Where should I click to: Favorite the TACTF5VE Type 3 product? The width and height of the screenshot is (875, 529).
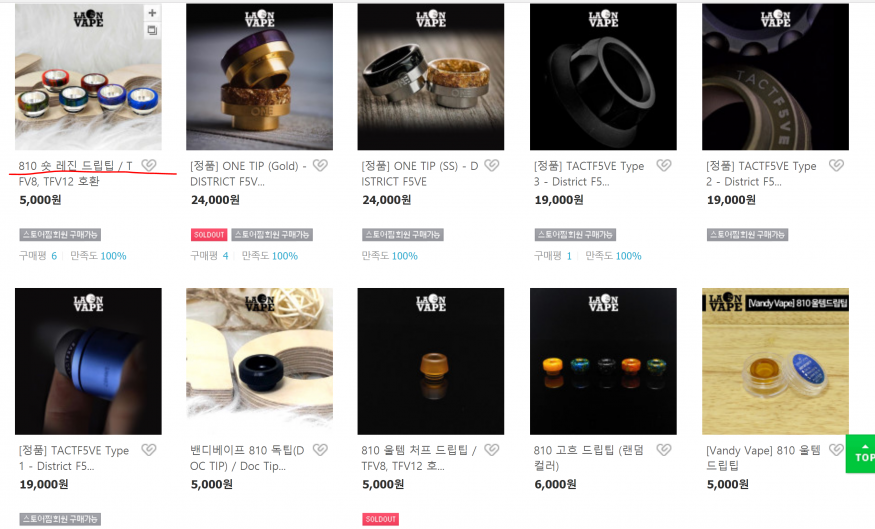[664, 165]
